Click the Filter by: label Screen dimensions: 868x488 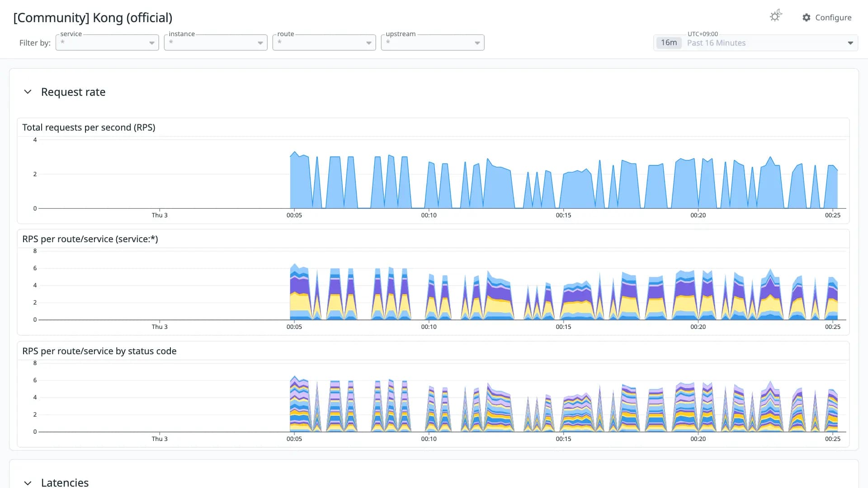[x=35, y=43]
